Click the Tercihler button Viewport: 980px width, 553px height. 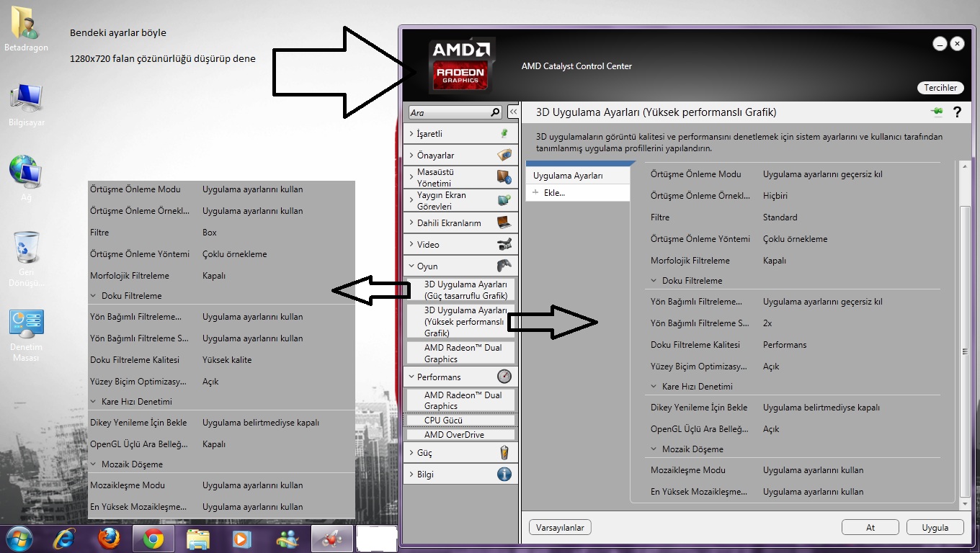tap(941, 88)
